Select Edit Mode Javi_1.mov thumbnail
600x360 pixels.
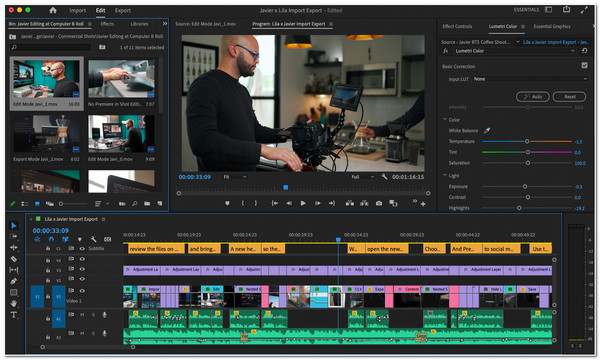click(47, 78)
